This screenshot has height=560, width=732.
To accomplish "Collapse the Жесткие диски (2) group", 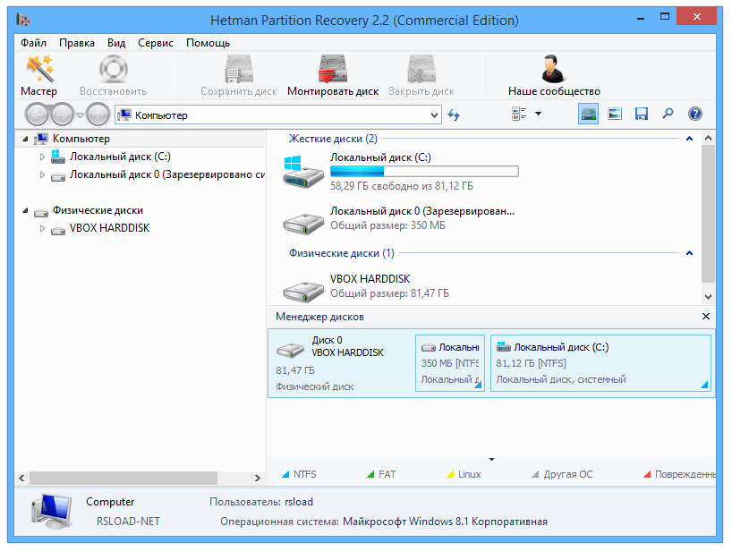I will point(689,139).
